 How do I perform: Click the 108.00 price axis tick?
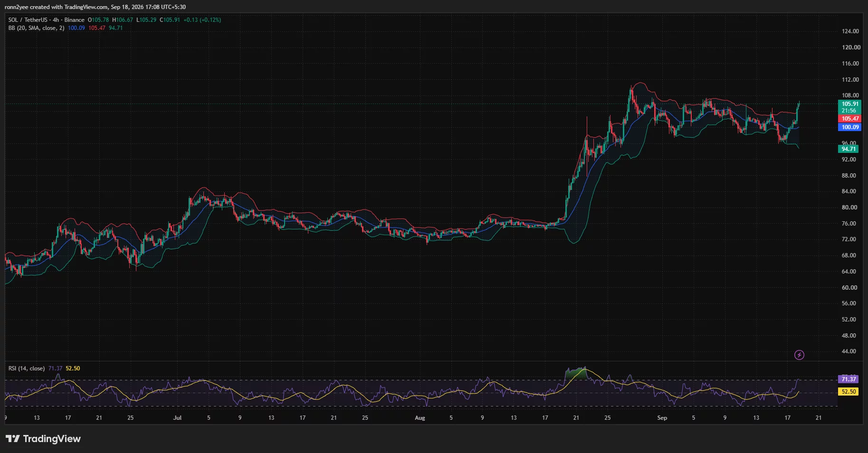pos(850,95)
